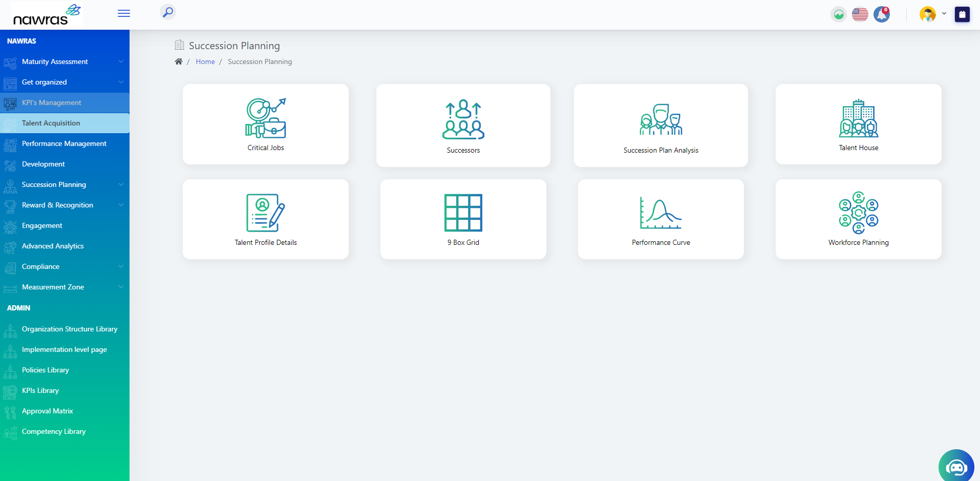
Task: Open the chatbot assistant icon
Action: tap(956, 467)
